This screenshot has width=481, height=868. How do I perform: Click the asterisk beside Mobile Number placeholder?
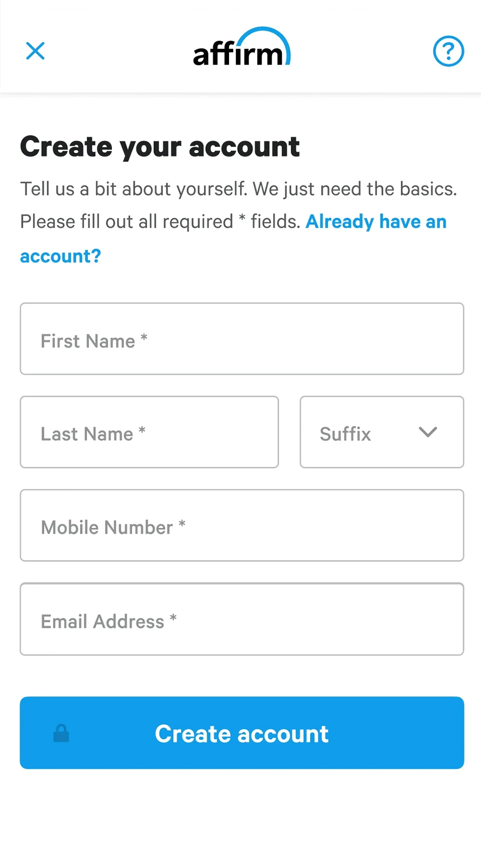point(182,524)
